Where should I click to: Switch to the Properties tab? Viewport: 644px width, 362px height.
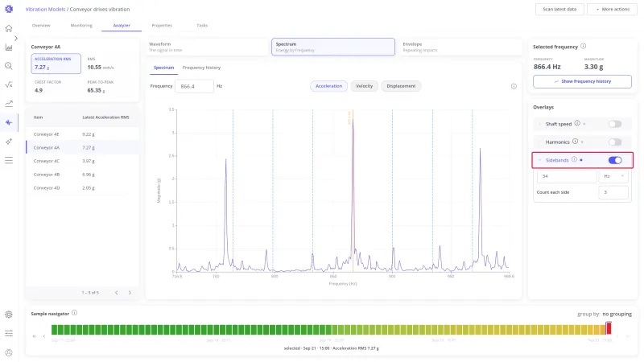[x=162, y=26]
